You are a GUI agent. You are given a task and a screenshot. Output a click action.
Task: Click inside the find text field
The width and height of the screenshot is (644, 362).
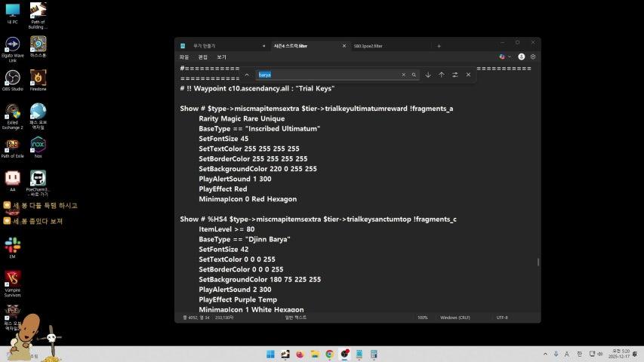[x=325, y=75]
